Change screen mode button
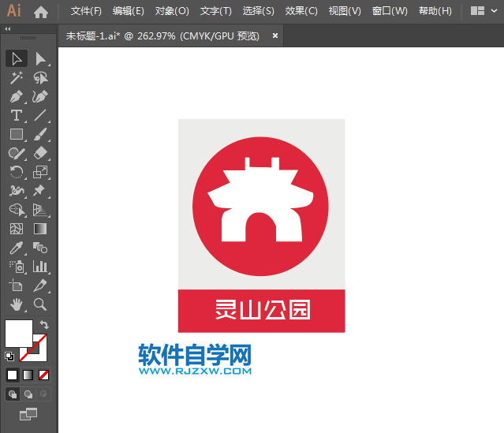This screenshot has height=433, width=504. point(28,414)
